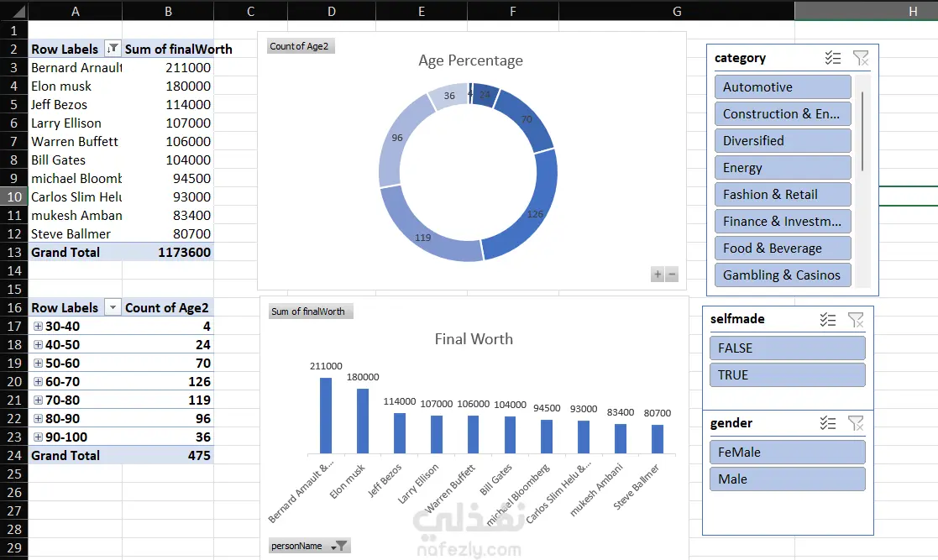Select column B header

pyautogui.click(x=168, y=11)
